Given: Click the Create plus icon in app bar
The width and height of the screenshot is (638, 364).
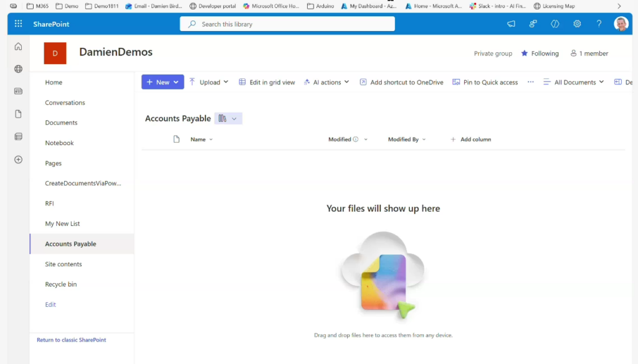Looking at the screenshot, I should pyautogui.click(x=18, y=159).
